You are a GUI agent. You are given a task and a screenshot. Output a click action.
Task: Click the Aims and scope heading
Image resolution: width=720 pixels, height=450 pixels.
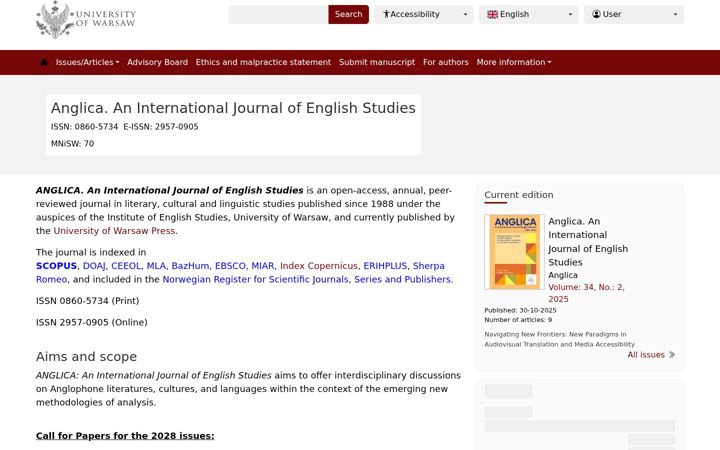(86, 357)
